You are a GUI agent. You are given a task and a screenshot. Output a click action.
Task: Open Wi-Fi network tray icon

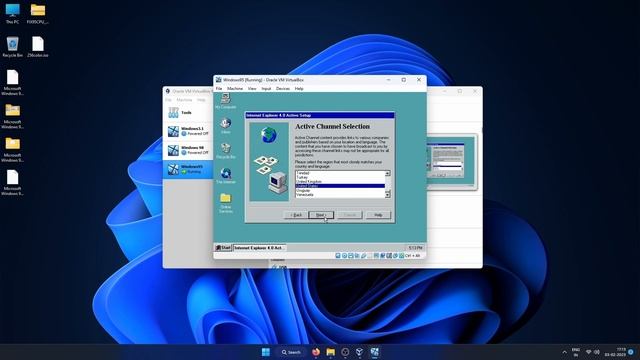click(x=589, y=352)
